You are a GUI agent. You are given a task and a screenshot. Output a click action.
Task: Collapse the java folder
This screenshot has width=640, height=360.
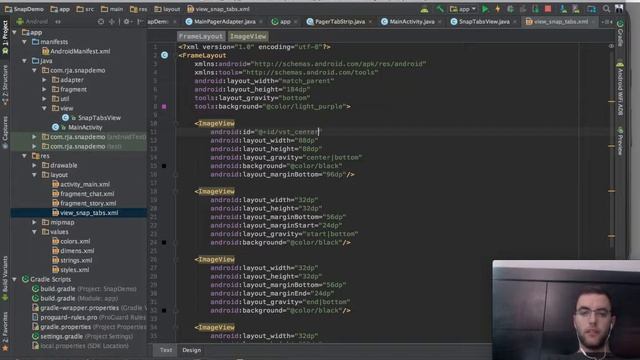pyautogui.click(x=25, y=61)
